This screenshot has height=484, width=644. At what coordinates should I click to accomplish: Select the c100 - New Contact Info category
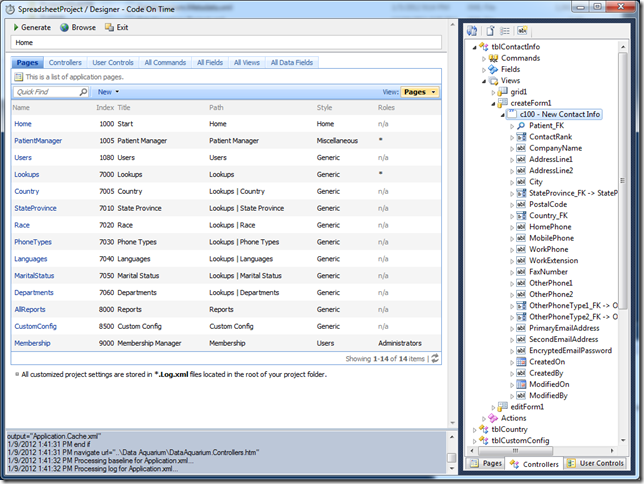click(x=562, y=114)
